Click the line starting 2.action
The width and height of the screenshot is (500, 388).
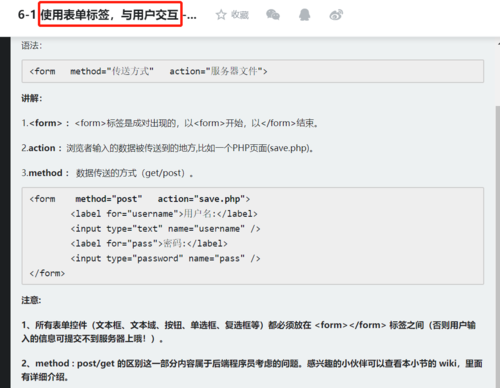click(x=168, y=148)
